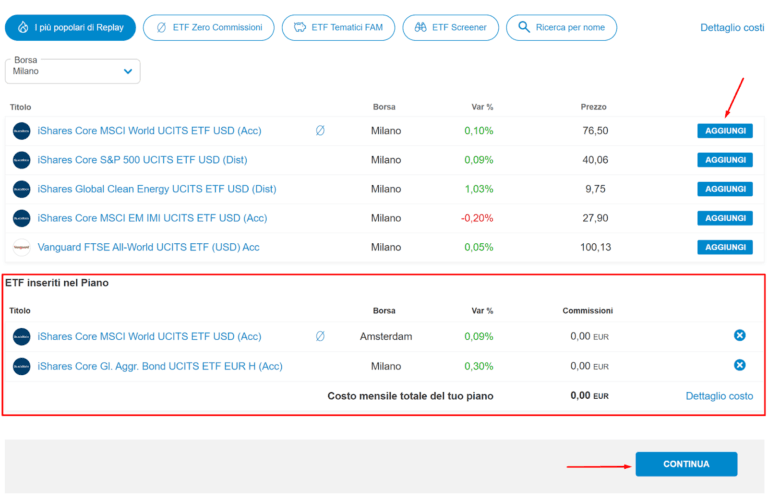768x500 pixels.
Task: Add Vanguard FTSE All-World ETF to plan
Action: [724, 247]
